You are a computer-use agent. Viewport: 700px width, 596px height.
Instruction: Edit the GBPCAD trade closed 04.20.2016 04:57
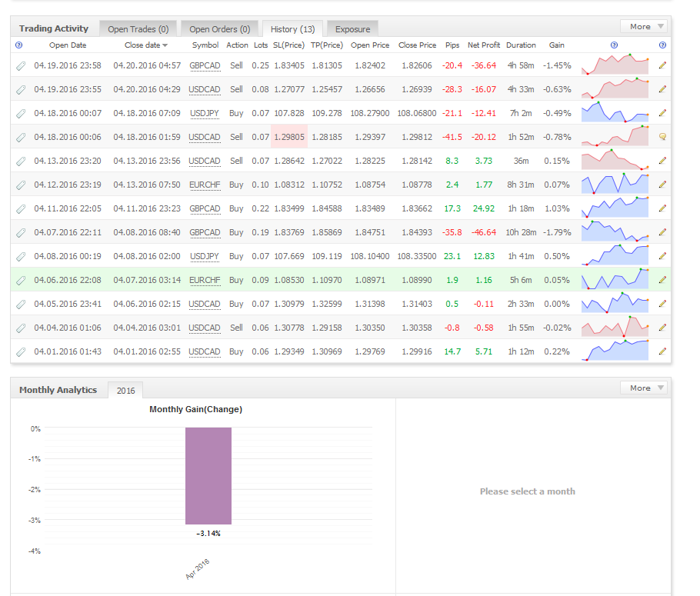tap(662, 65)
